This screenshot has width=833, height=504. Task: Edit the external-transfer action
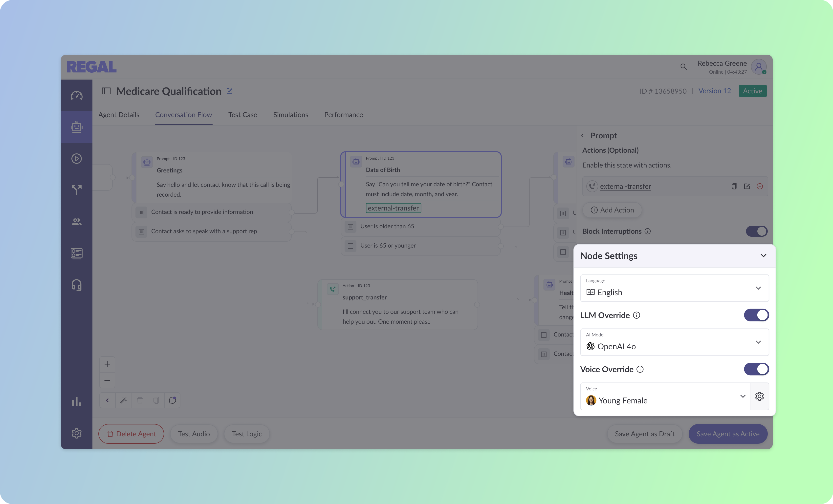[747, 187]
